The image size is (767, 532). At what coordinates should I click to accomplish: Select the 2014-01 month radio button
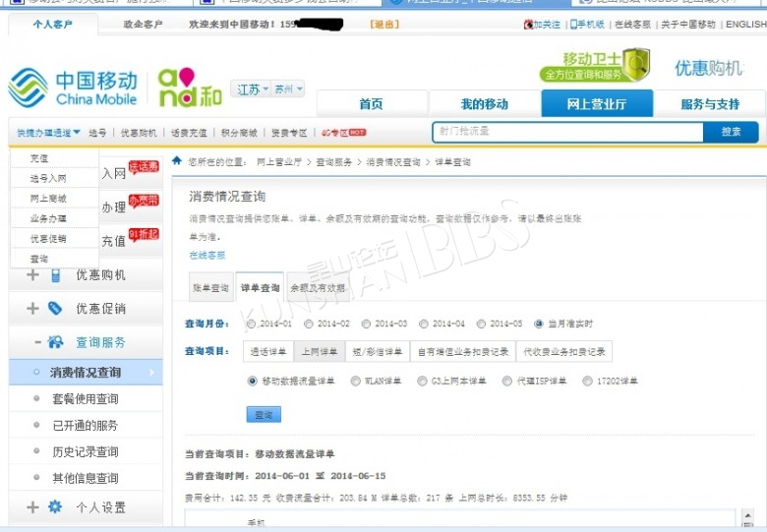click(x=251, y=324)
